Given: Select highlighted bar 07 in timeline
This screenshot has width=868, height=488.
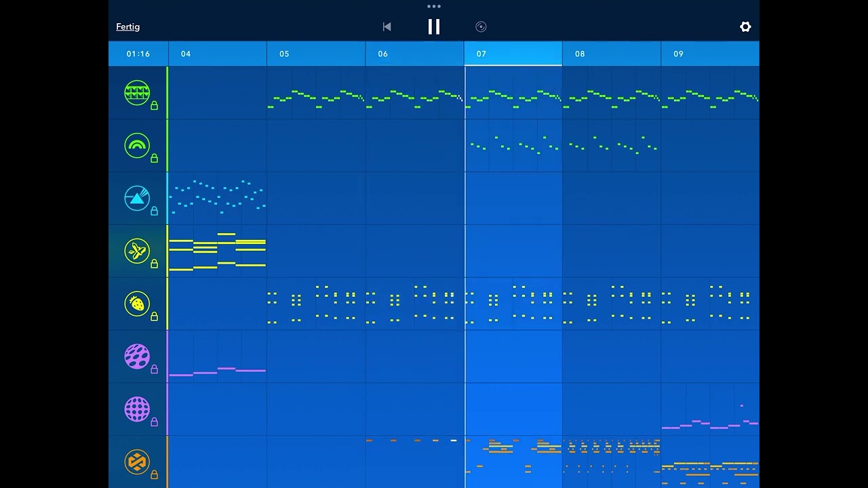Looking at the screenshot, I should tap(513, 54).
